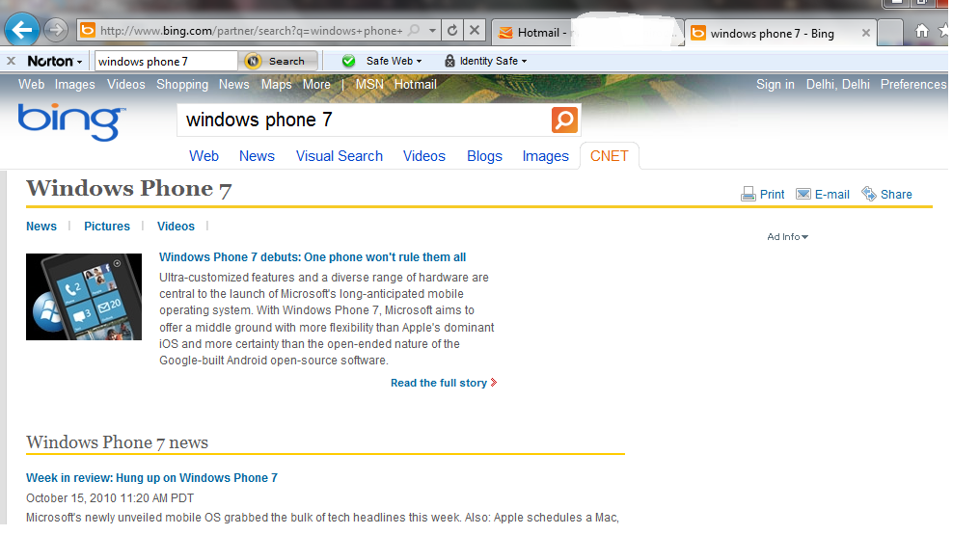Screen dimensions: 980x535
Task: Click the Windows Phone 7 handset thumbnail
Action: pos(84,297)
